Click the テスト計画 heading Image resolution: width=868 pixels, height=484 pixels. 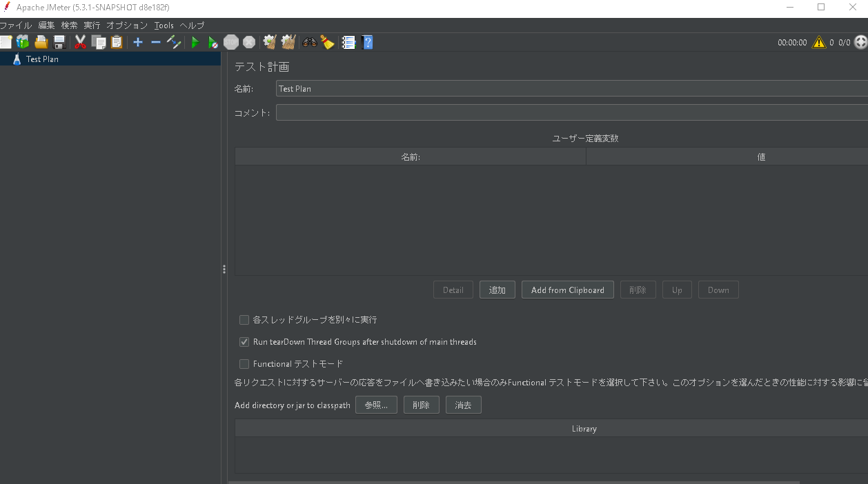click(x=262, y=67)
